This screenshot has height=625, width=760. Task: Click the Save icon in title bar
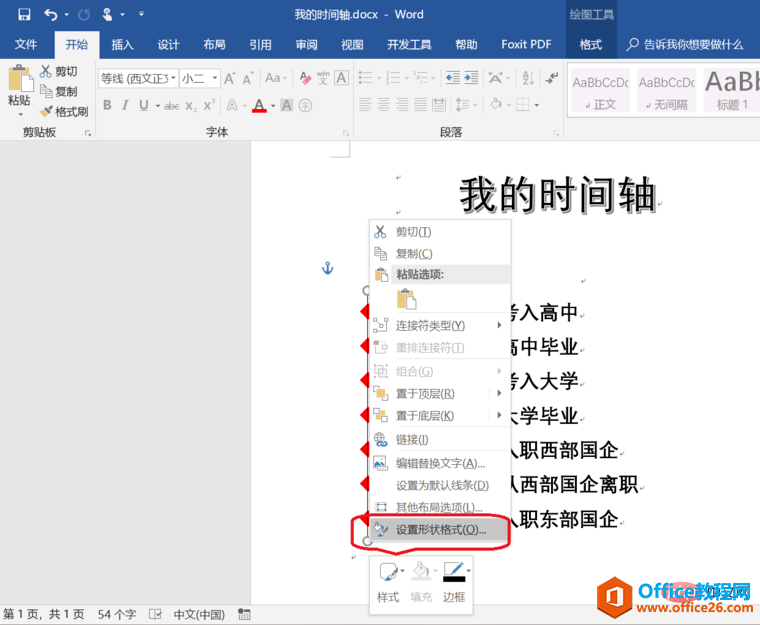24,15
